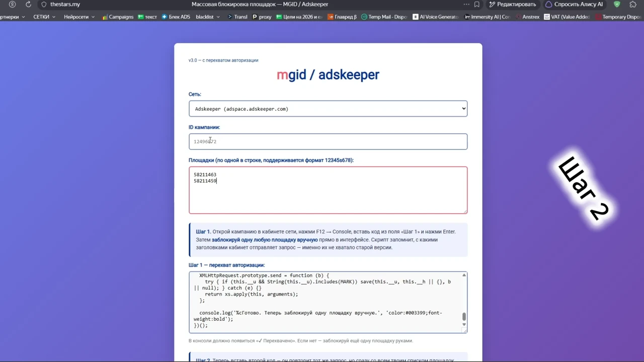Click inside the 'Площадки' text area
This screenshot has height=362, width=644.
[x=328, y=190]
